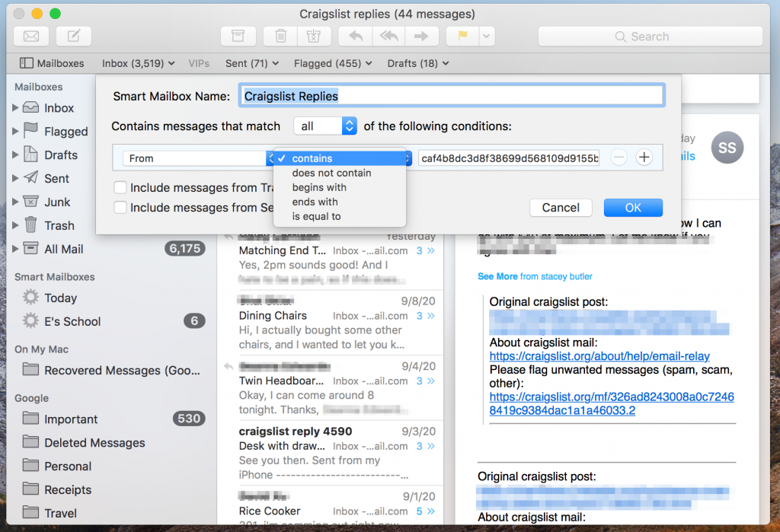
Task: Open craigslist email-relay help link
Action: 599,356
